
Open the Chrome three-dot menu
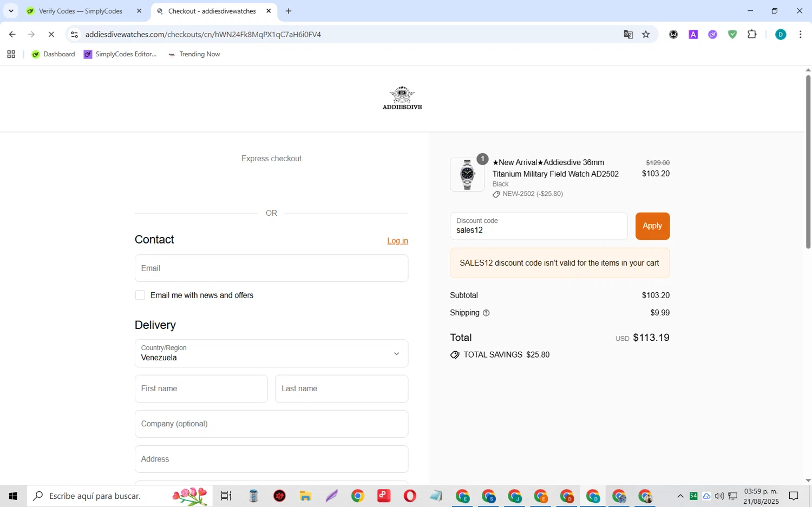click(800, 34)
